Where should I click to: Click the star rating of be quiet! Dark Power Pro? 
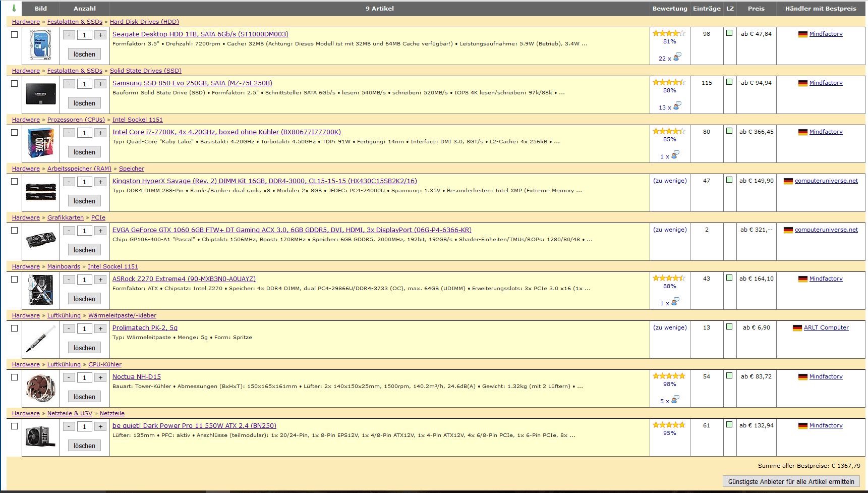click(x=669, y=425)
